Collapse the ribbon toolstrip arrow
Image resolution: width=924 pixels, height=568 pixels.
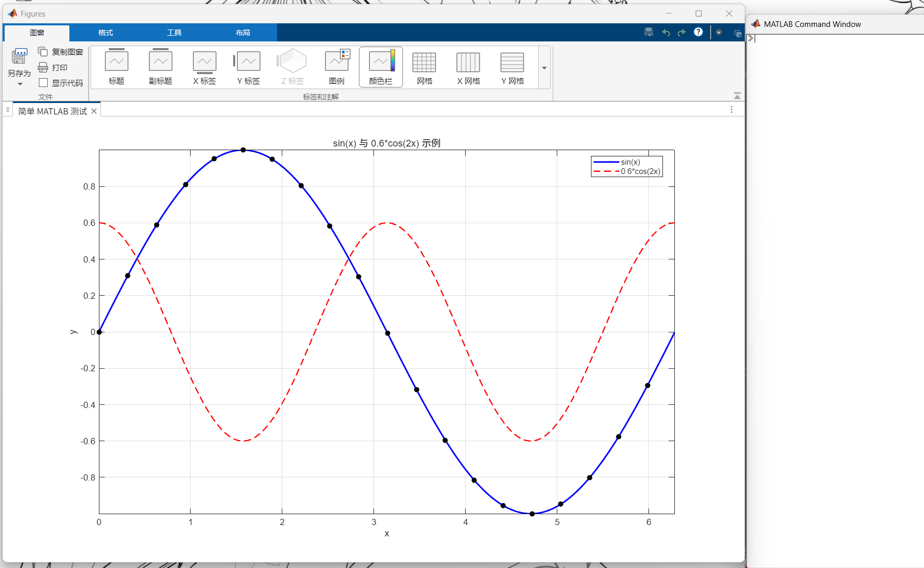pyautogui.click(x=737, y=96)
